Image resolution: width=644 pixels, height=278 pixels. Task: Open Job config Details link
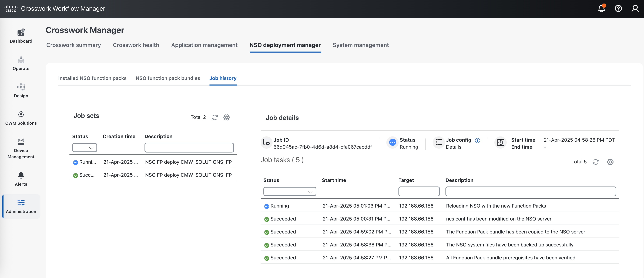[x=454, y=147]
